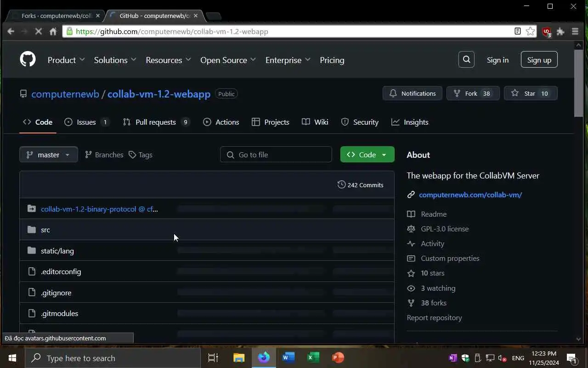Click the Sign in link
This screenshot has height=368, width=588.
click(498, 60)
